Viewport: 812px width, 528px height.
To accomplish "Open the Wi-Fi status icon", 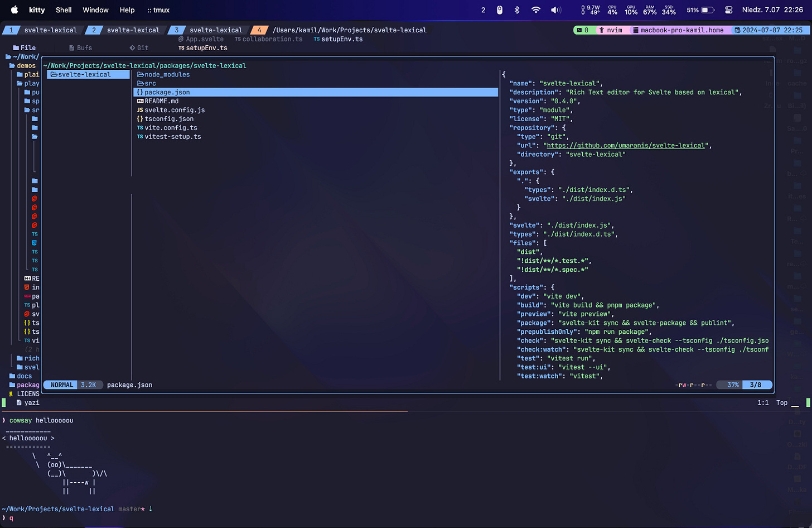I will click(536, 9).
